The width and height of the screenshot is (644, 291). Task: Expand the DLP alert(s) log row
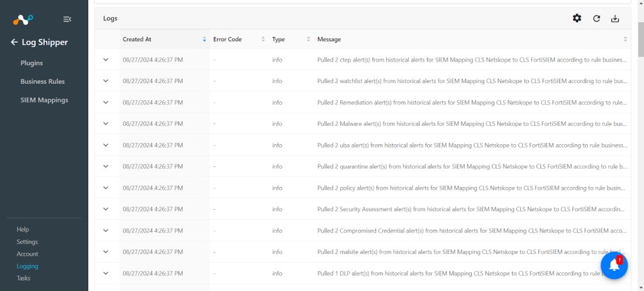106,273
